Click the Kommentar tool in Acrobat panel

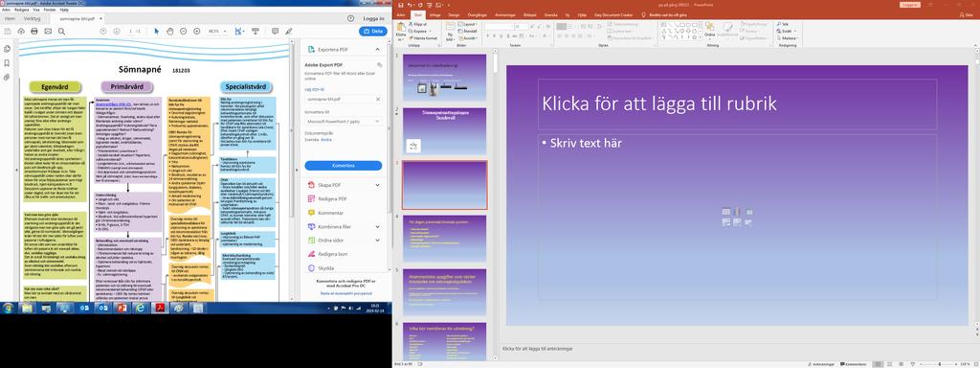[330, 213]
